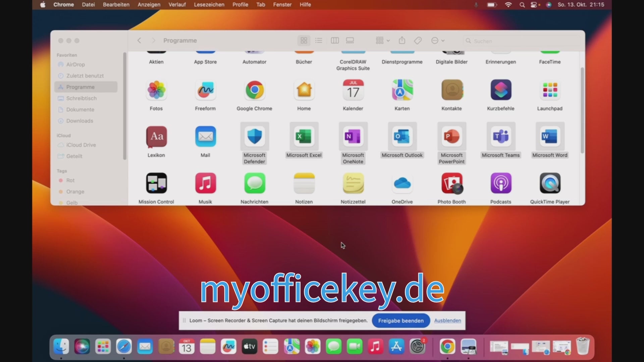
Task: Open the OneDrive app icon
Action: point(402,183)
